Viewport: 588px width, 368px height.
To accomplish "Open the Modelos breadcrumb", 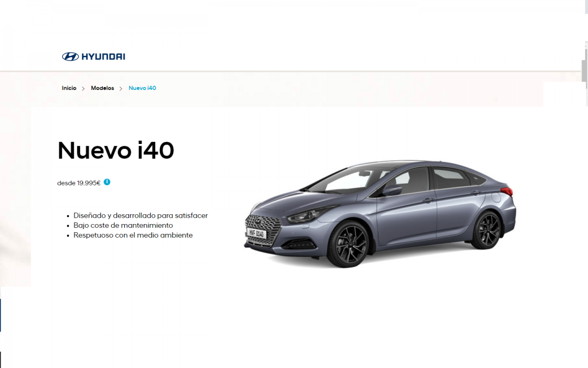I will click(102, 88).
